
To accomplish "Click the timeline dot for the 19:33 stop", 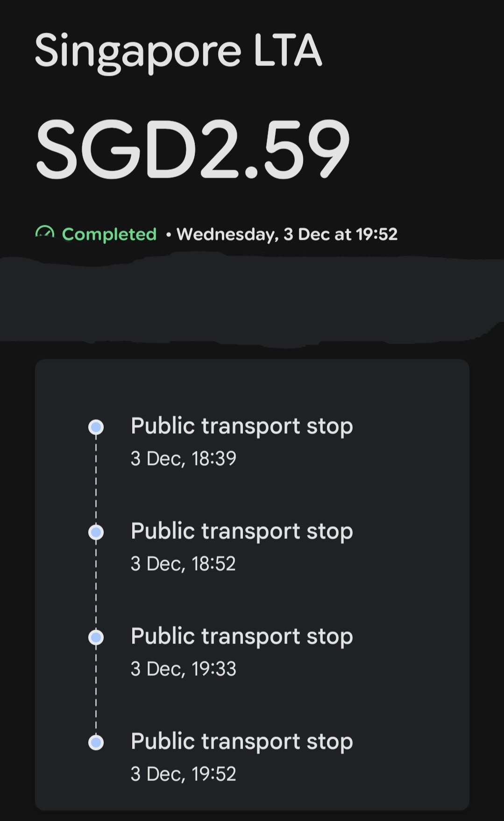I will tap(96, 637).
